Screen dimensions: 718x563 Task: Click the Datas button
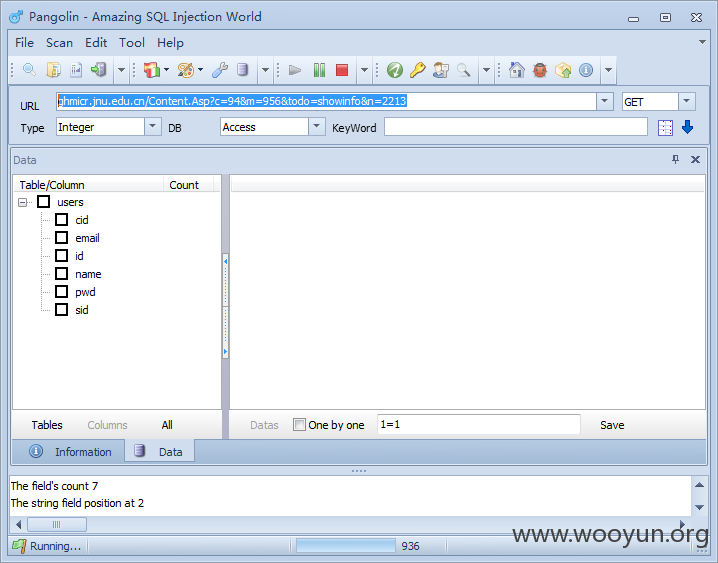(264, 425)
